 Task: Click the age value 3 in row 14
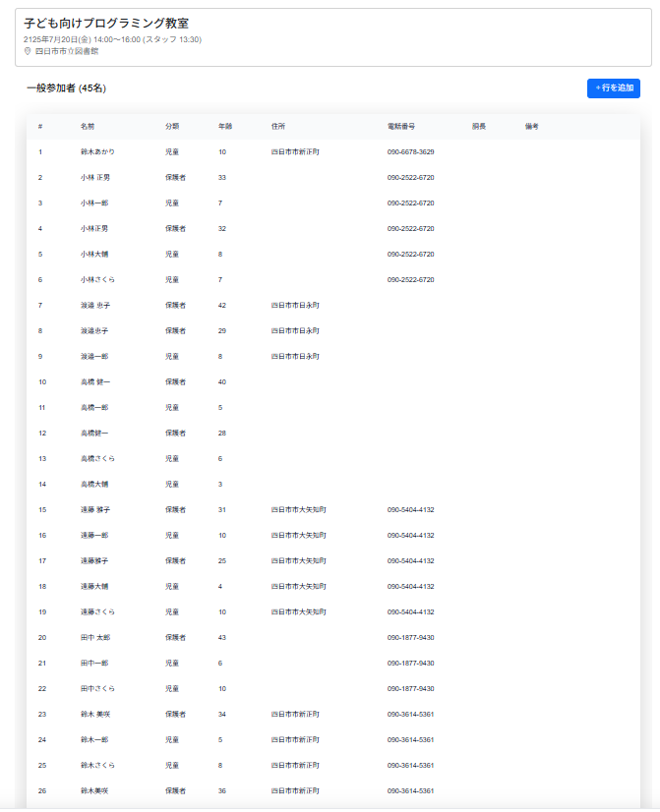point(220,485)
